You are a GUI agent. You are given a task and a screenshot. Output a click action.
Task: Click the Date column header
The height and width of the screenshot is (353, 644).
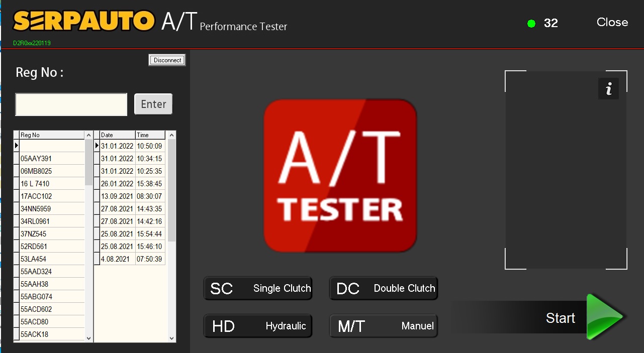pos(118,135)
